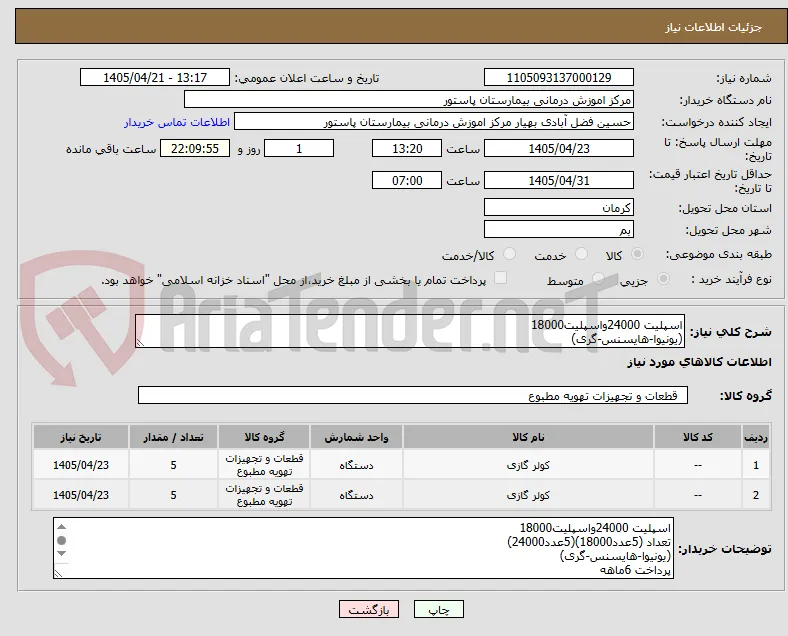
Task: Click the goods group cell in row 2
Action: 264,495
